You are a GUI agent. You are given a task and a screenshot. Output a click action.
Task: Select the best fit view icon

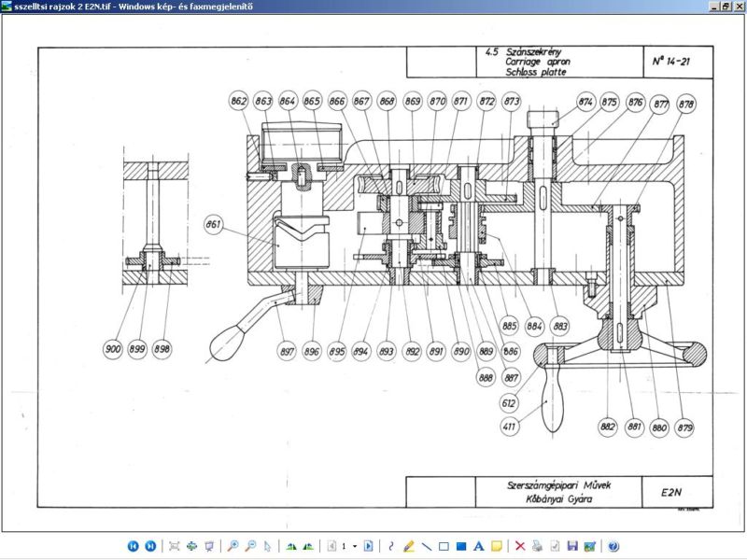tap(175, 546)
